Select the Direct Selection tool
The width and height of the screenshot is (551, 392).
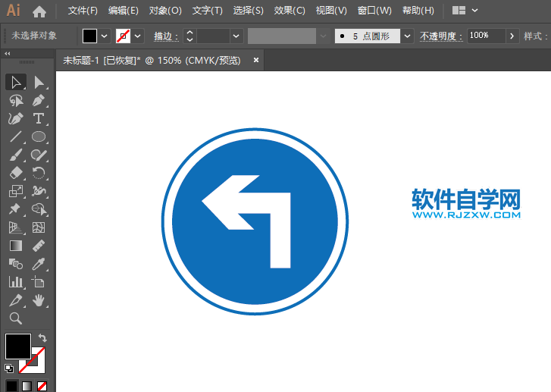39,83
